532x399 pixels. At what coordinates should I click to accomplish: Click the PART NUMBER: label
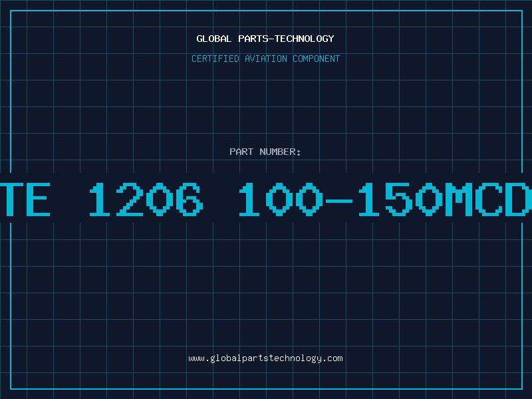265,152
